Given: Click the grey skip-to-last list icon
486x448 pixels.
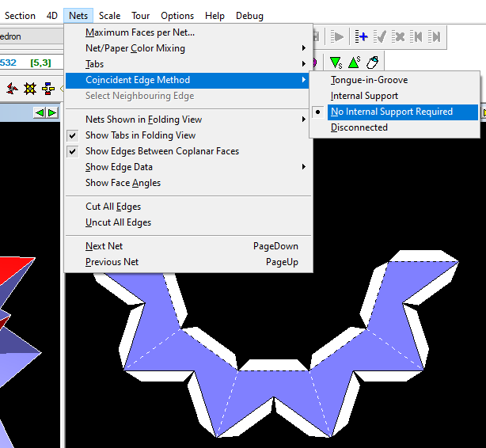Looking at the screenshot, I should [435, 37].
